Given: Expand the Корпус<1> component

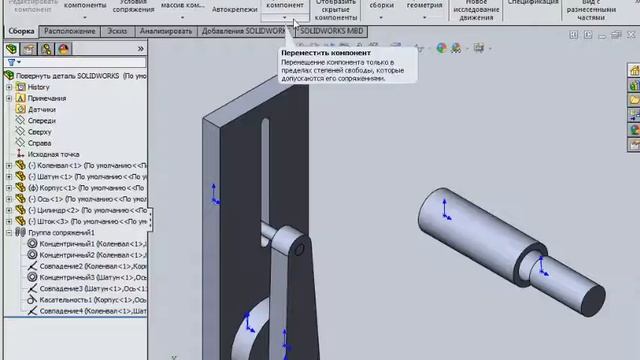Looking at the screenshot, I should (x=9, y=188).
